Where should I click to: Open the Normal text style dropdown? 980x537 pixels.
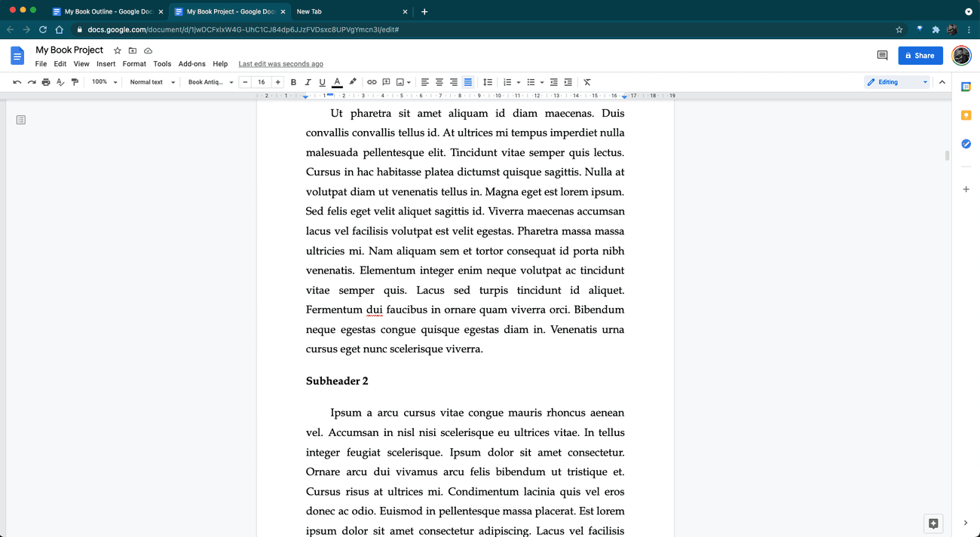(x=152, y=82)
